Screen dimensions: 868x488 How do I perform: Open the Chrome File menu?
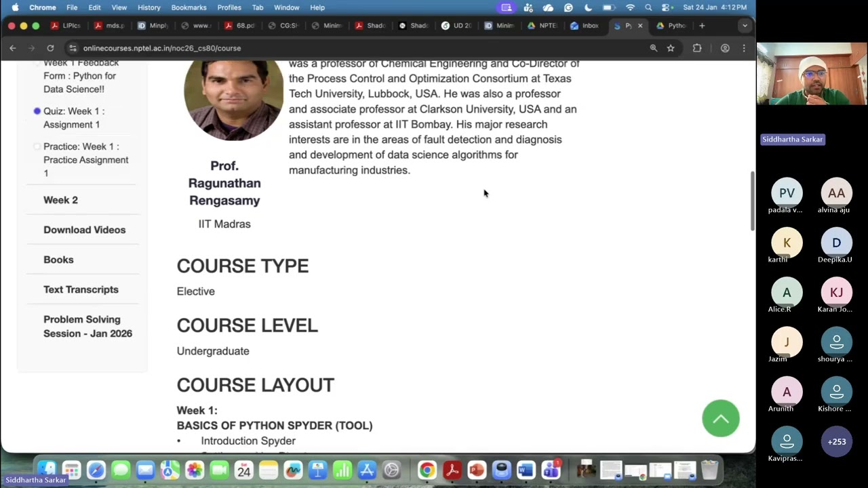pyautogui.click(x=72, y=7)
